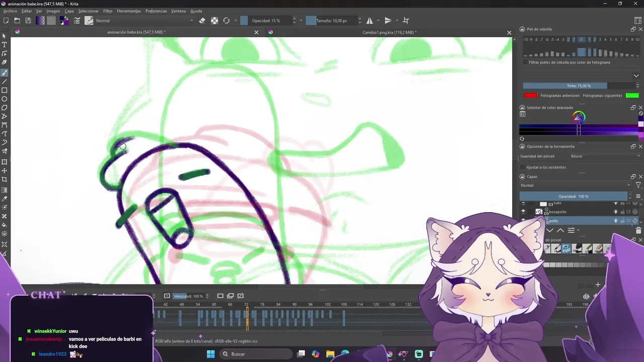The height and width of the screenshot is (362, 644).
Task: Select the calligraphy tool
Action: coord(5,62)
